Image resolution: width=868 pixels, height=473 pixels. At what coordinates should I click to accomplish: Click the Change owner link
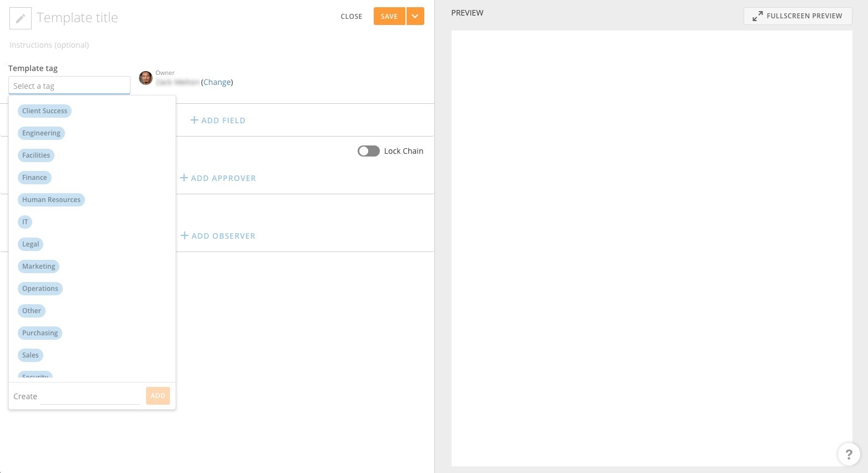(x=217, y=82)
